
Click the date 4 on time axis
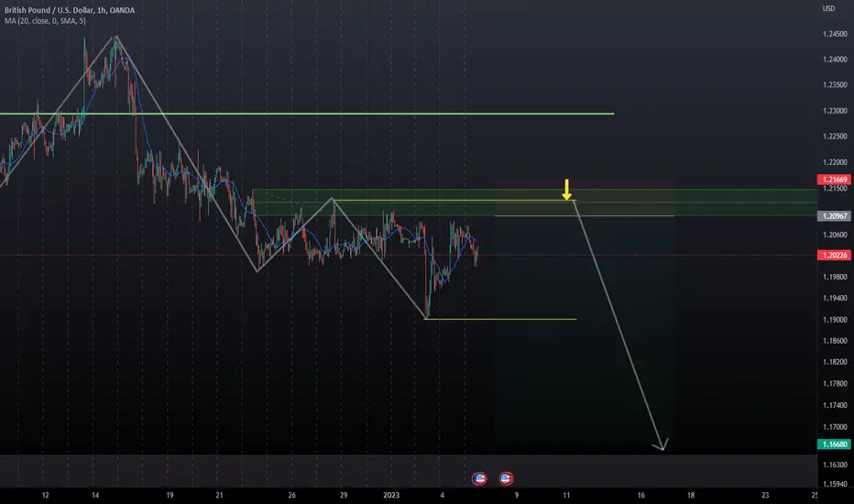click(443, 495)
